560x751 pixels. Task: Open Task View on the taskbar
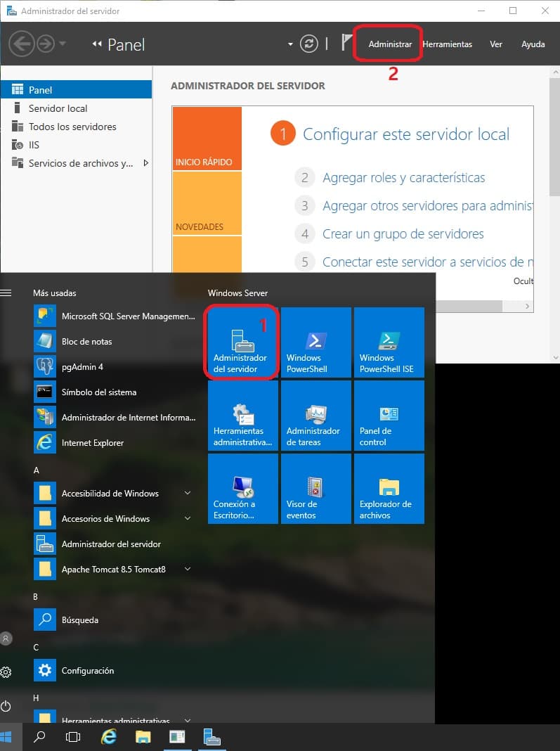coord(73,737)
